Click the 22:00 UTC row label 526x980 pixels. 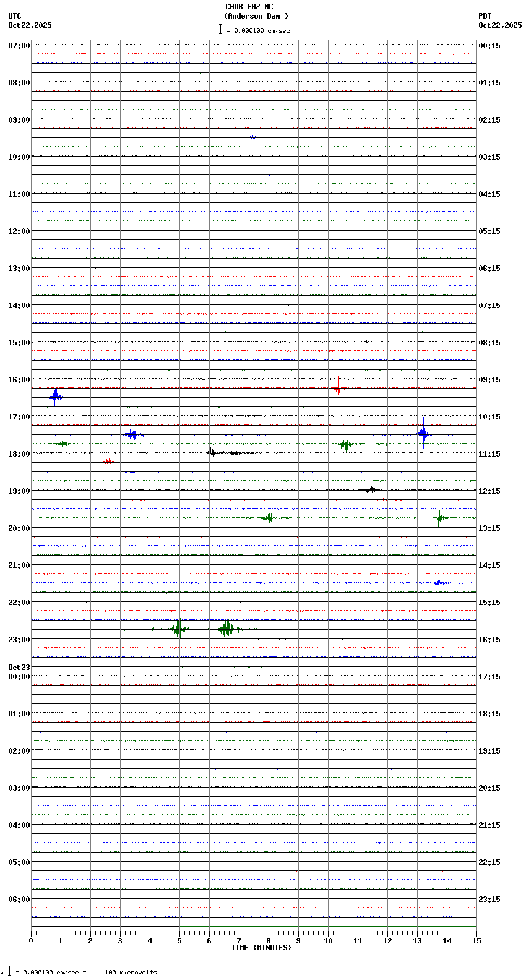click(x=19, y=603)
